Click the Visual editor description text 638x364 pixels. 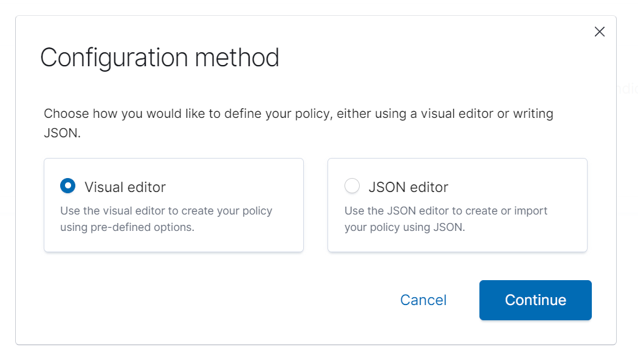coord(166,219)
